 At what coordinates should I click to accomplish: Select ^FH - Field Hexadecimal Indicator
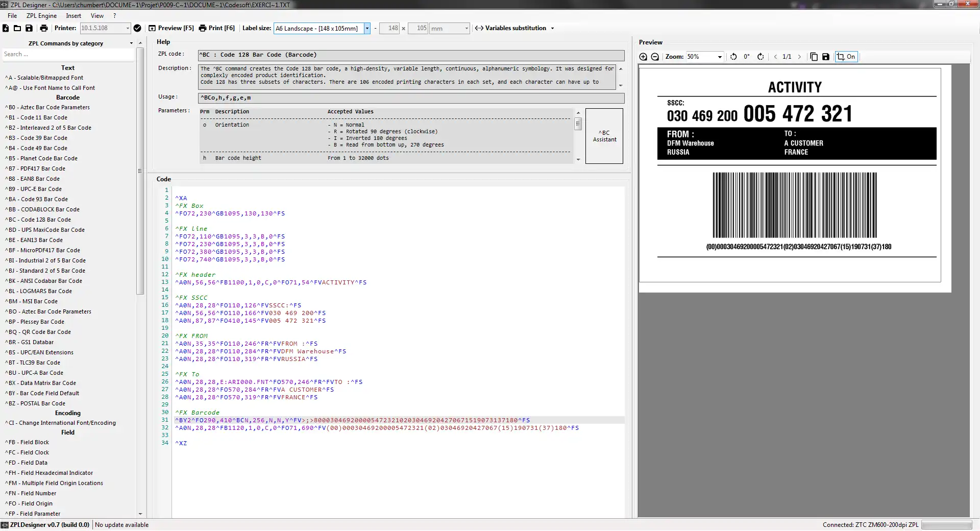coord(49,473)
